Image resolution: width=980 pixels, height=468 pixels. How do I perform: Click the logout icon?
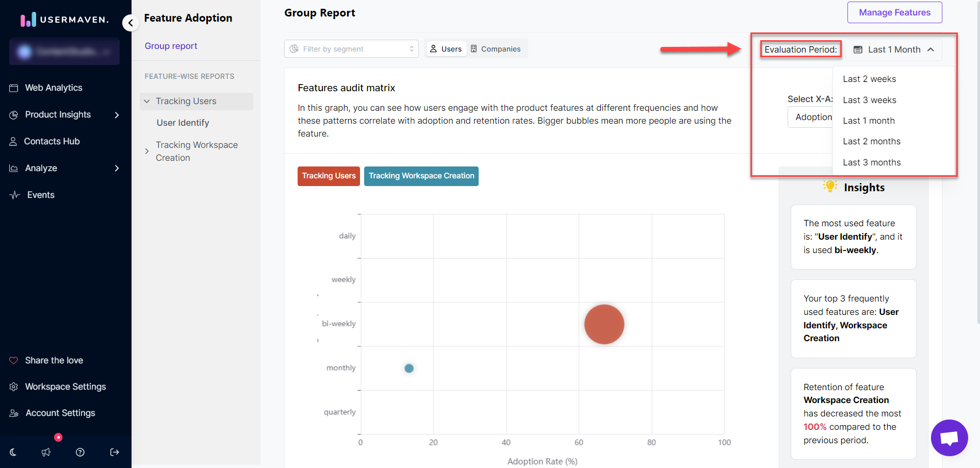click(x=115, y=452)
